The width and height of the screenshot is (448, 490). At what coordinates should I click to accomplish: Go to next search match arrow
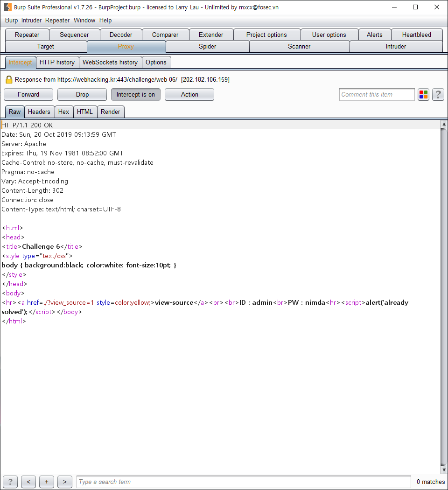coord(65,482)
